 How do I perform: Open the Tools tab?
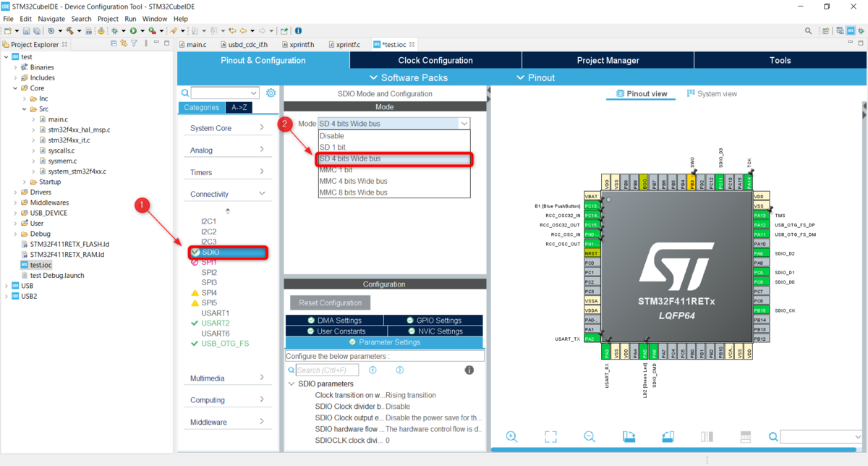(x=780, y=61)
